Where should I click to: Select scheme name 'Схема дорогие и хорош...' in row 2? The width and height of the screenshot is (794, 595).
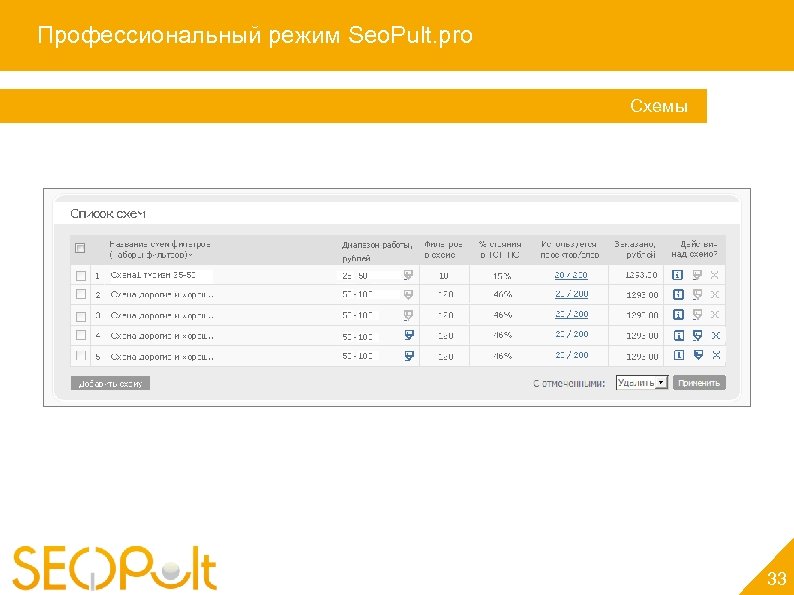point(162,295)
